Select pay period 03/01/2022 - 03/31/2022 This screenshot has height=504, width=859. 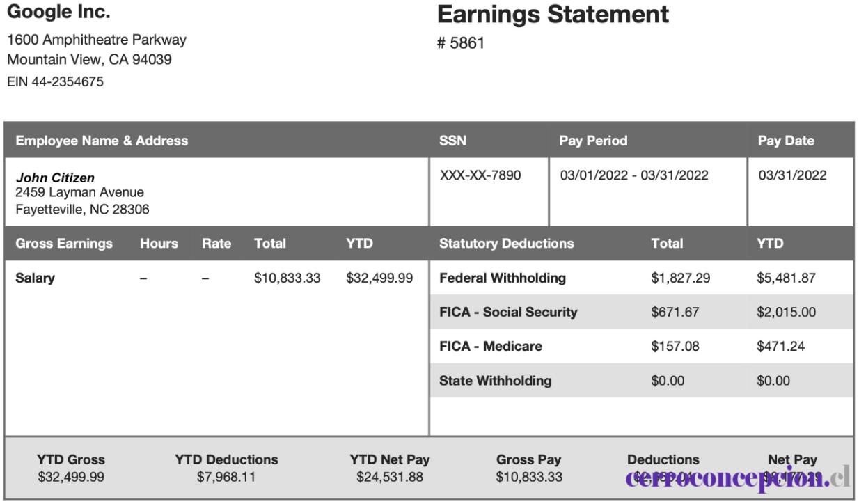(x=634, y=175)
